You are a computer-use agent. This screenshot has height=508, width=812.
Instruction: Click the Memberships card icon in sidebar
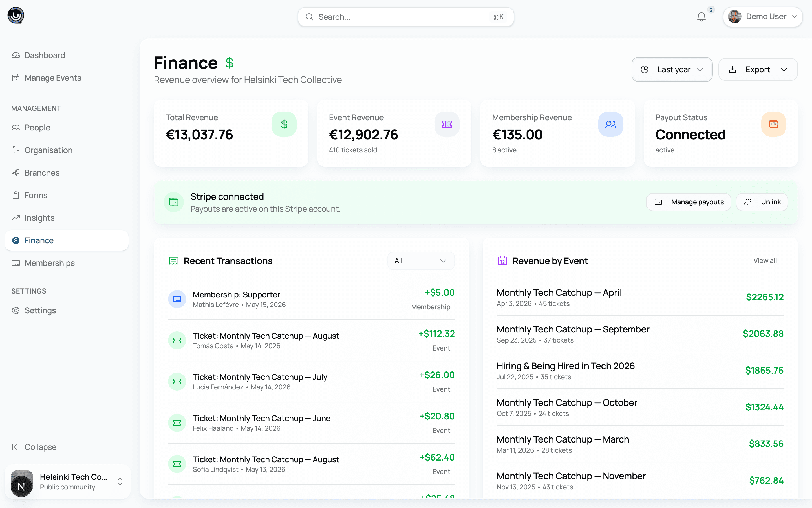(x=16, y=263)
